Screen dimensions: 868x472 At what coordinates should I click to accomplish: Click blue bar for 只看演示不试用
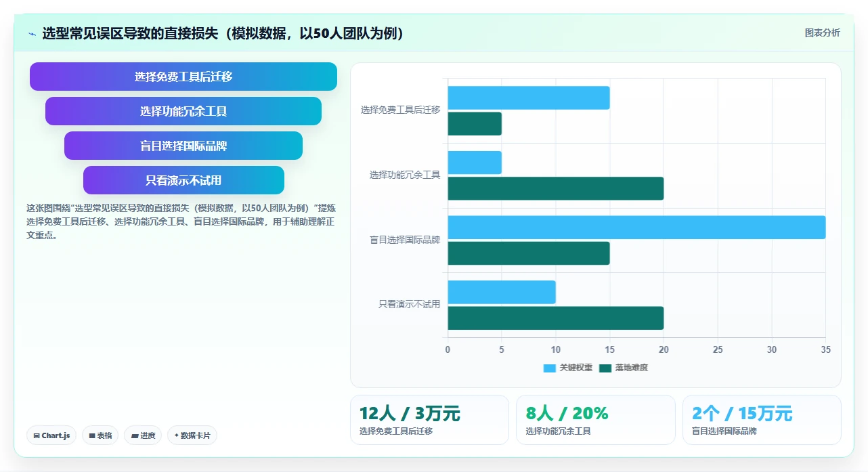click(x=502, y=292)
